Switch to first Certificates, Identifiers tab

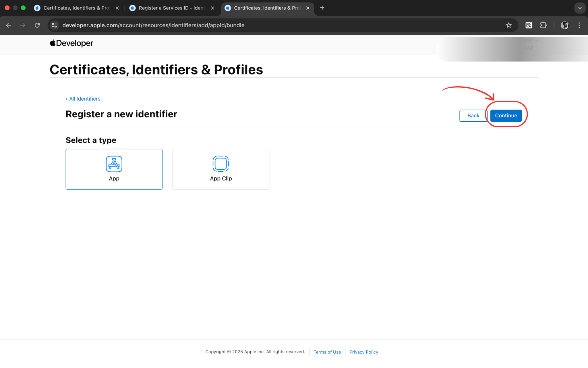point(76,8)
